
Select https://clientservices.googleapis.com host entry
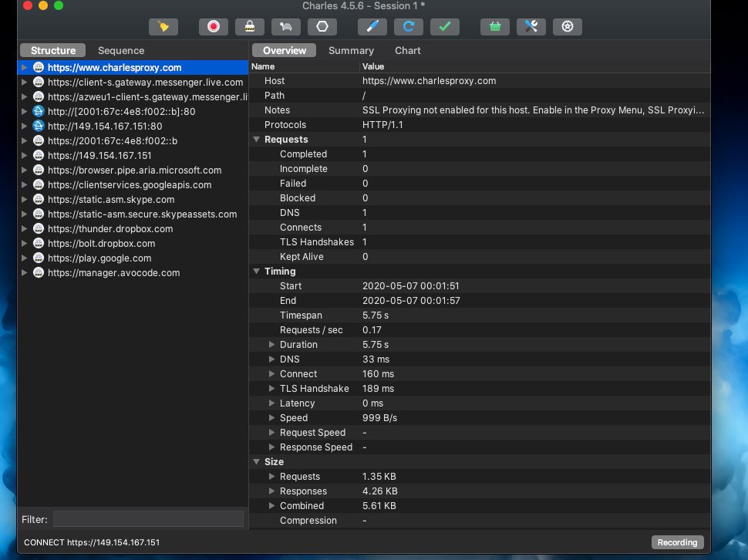130,185
